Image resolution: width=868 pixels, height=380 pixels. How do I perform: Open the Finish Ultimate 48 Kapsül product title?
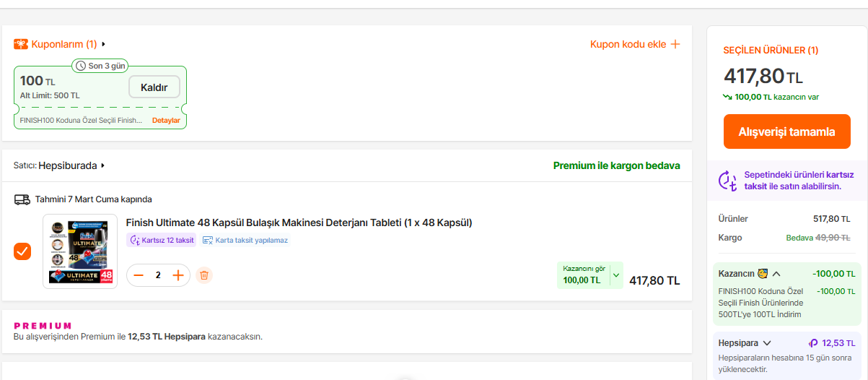point(299,223)
